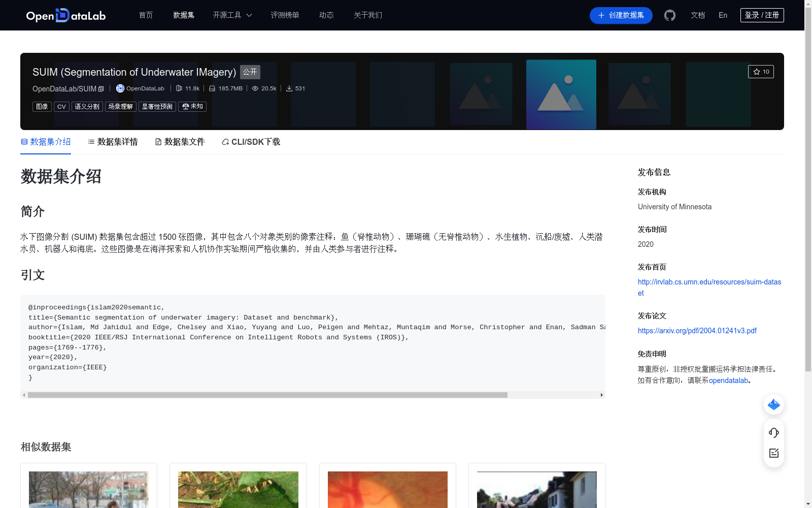Click the views eye icon 20.5k
812x508 pixels.
[x=255, y=88]
